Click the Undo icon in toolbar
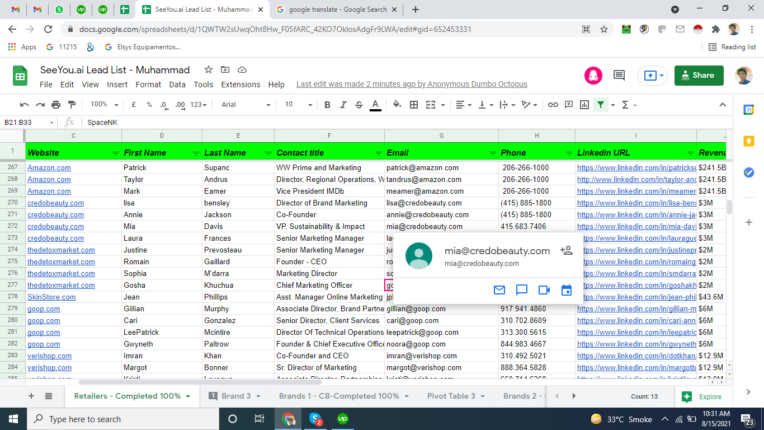Image resolution: width=764 pixels, height=430 pixels. [24, 105]
